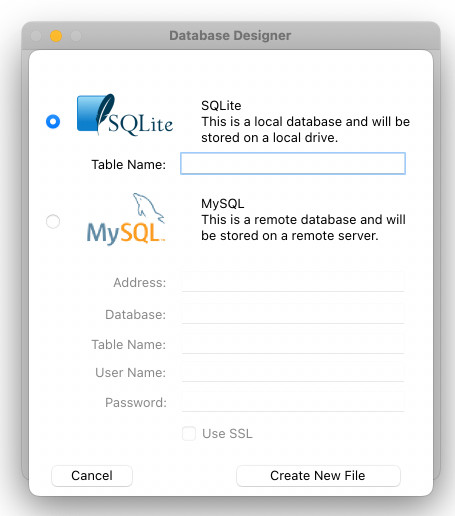Click into the User Name field
The height and width of the screenshot is (516, 455).
(x=293, y=372)
